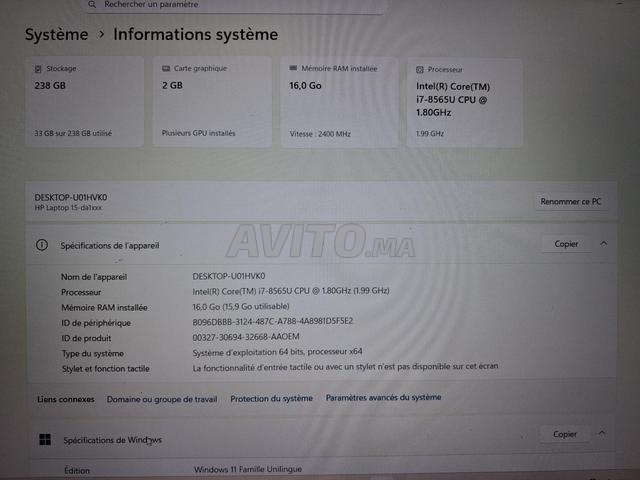Click the Processeur chip icon
Image resolution: width=640 pixels, height=480 pixels.
(x=420, y=70)
